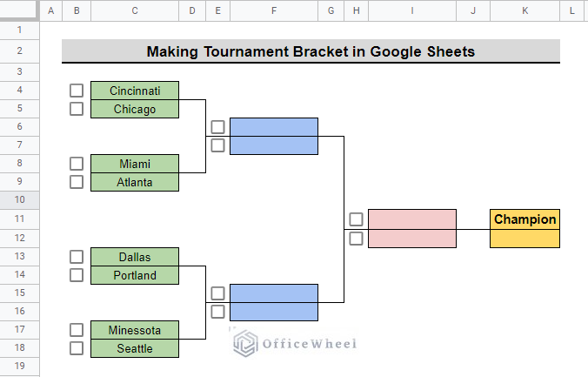Select the top blue semifinal cell in row 6

pos(274,127)
